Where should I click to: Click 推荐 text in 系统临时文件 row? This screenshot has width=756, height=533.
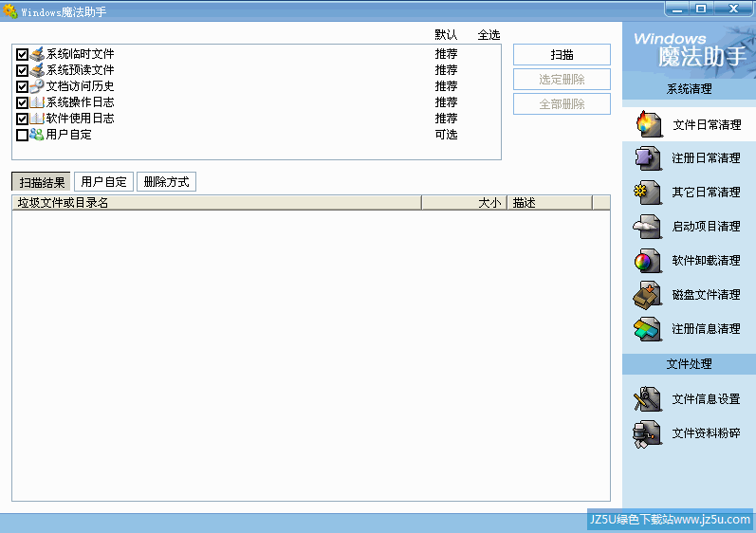[x=446, y=54]
